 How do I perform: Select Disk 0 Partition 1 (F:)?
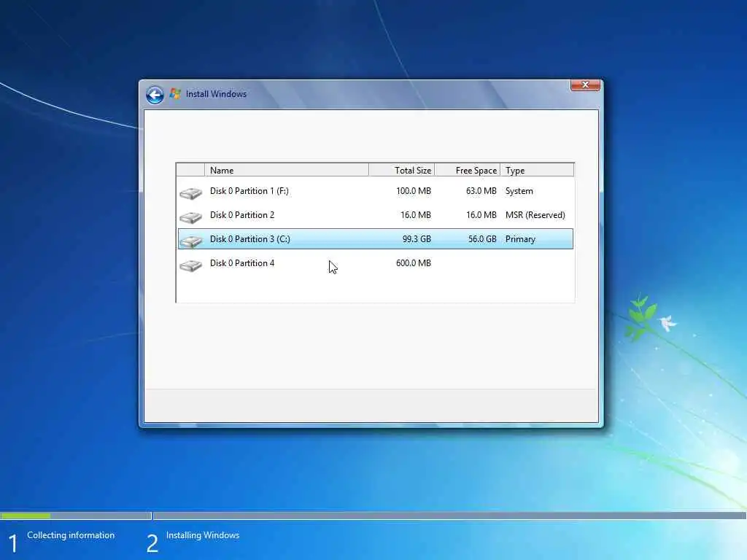point(376,191)
